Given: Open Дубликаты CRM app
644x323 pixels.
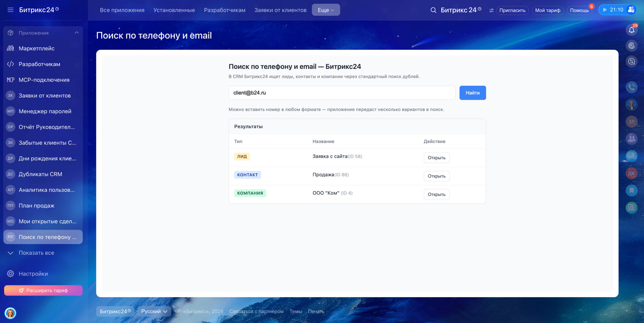Looking at the screenshot, I should (x=43, y=174).
